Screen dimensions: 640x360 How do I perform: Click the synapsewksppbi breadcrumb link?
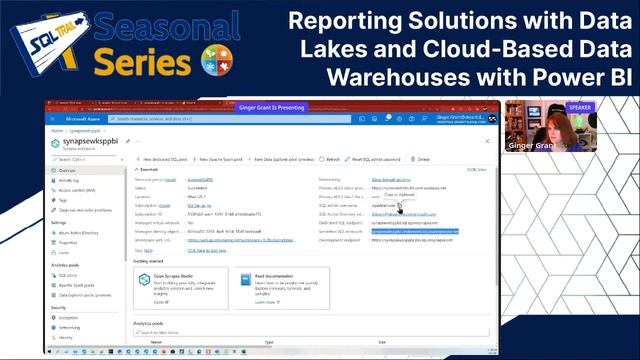click(85, 131)
